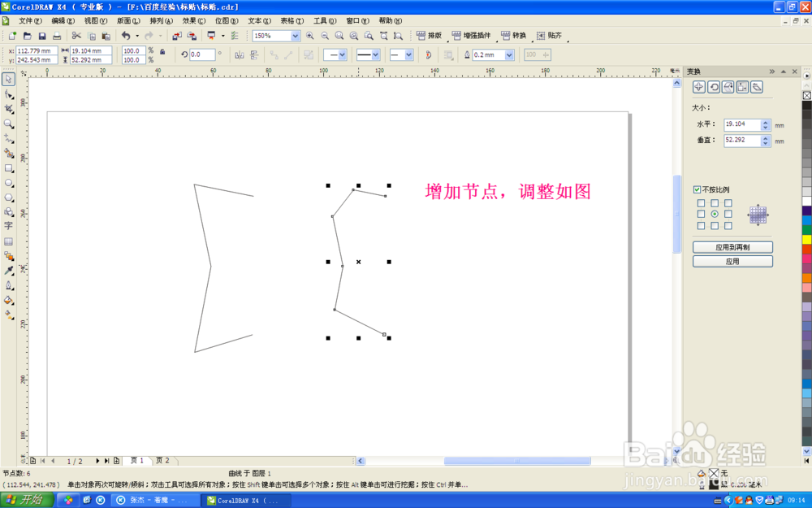The width and height of the screenshot is (812, 508).
Task: Click the 开始 Start button on the taskbar
Action: pyautogui.click(x=27, y=499)
